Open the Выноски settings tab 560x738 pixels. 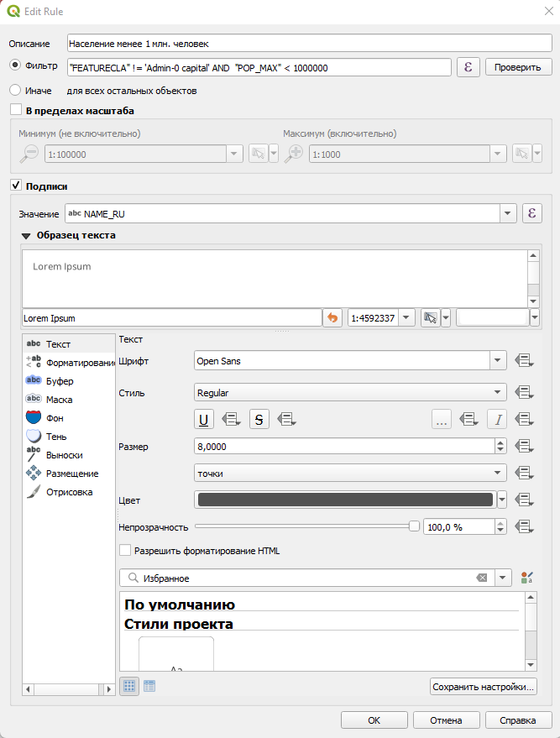coord(69,455)
